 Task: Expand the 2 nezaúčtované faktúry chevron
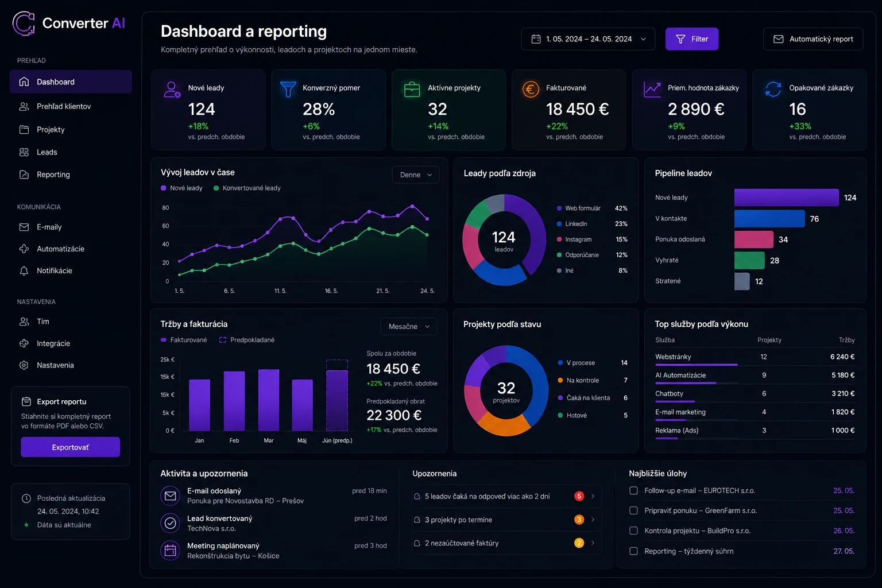click(593, 543)
